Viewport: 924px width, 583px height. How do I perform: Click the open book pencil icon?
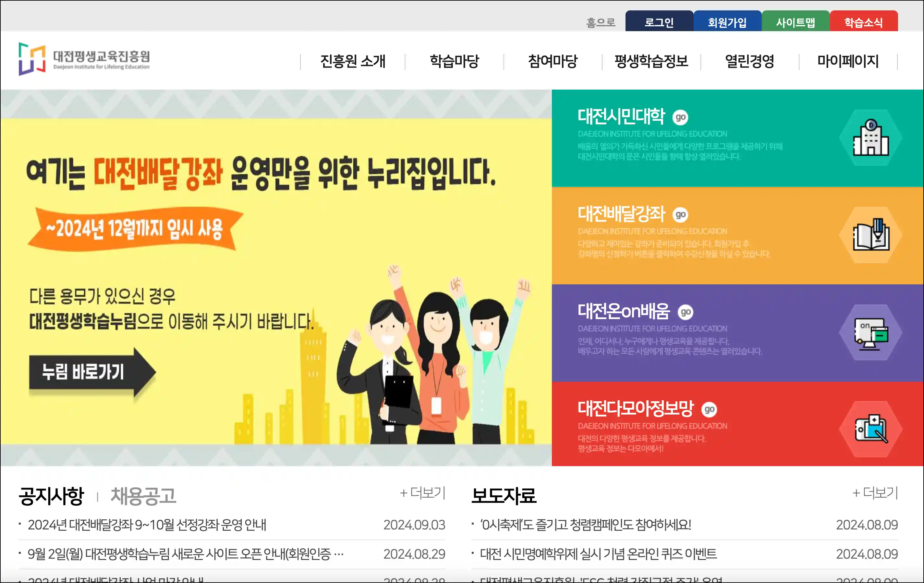click(x=871, y=235)
